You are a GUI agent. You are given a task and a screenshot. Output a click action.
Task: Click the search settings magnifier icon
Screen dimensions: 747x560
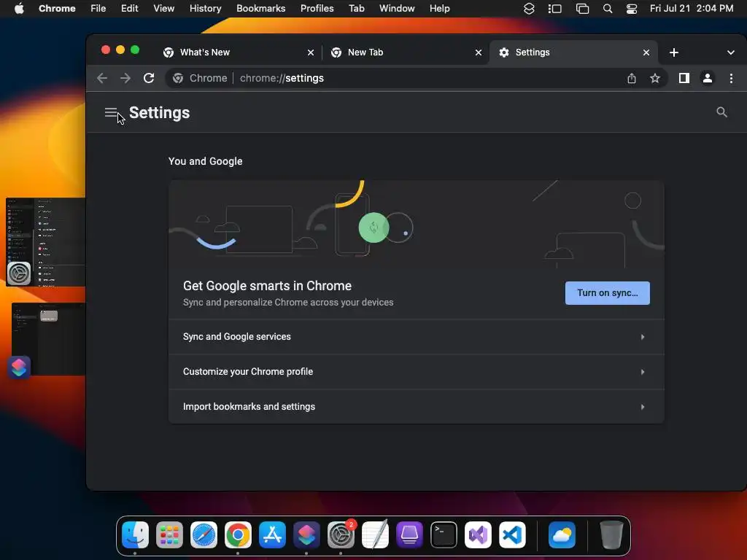pos(721,112)
